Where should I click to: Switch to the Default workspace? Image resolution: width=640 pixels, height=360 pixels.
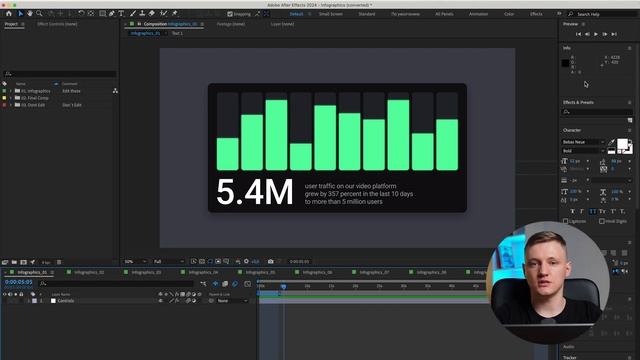[x=296, y=14]
